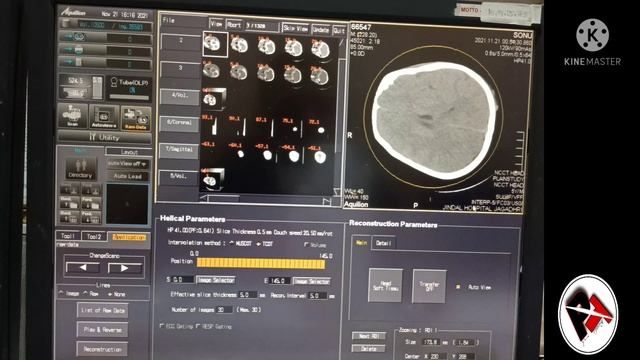Open the Auto View off dropdown
Screen dimensions: 640x360
pyautogui.click(x=127, y=164)
